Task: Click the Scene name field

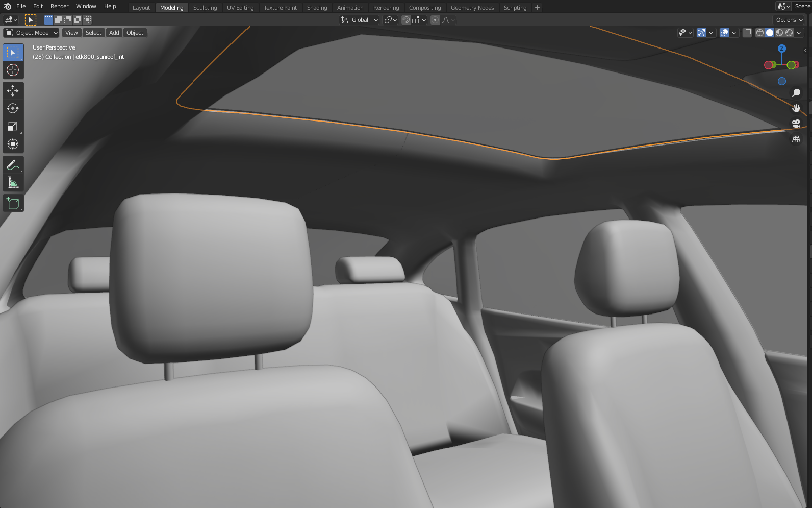Action: 803,6
